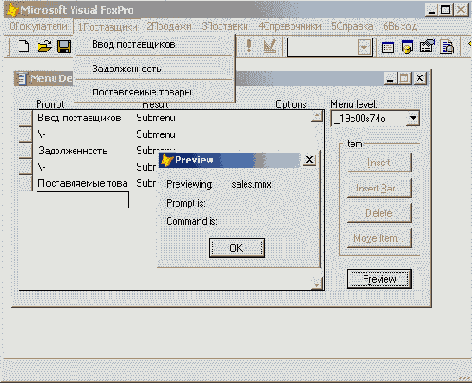
Task: Click the Move Item button
Action: click(x=379, y=238)
